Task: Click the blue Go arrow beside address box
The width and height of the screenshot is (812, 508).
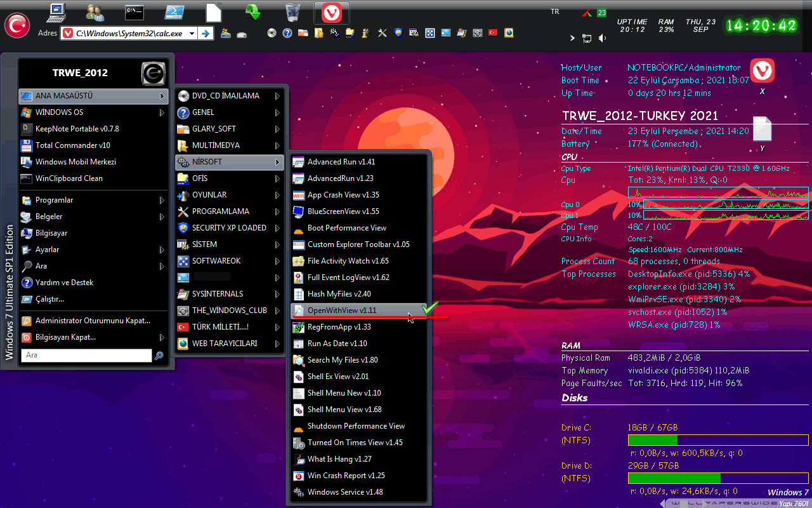Action: click(x=206, y=34)
